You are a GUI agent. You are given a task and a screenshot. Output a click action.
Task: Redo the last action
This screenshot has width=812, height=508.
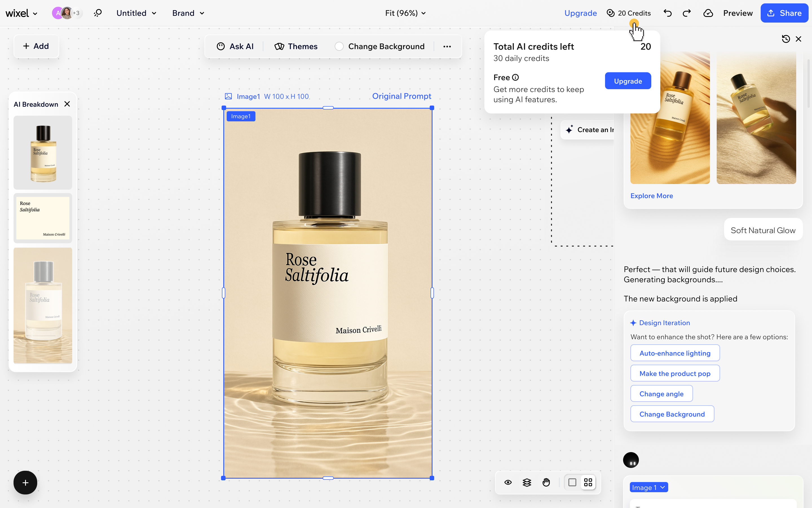[x=687, y=13]
